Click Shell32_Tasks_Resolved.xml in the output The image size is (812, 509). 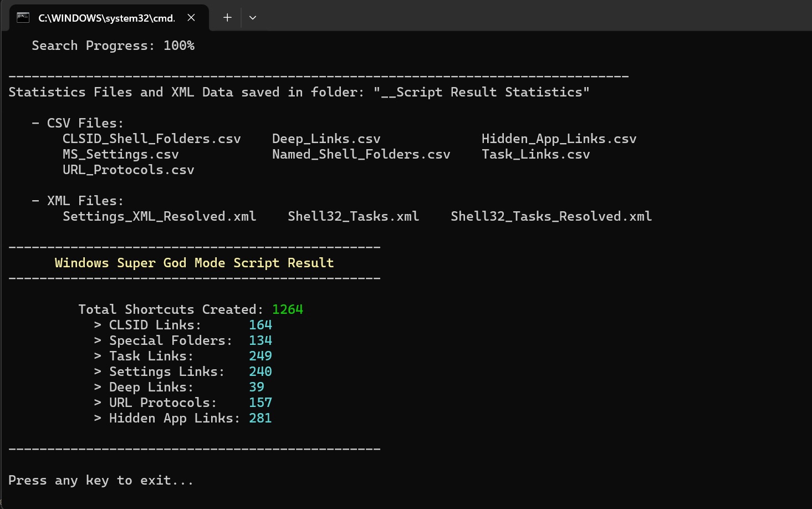[x=551, y=216]
